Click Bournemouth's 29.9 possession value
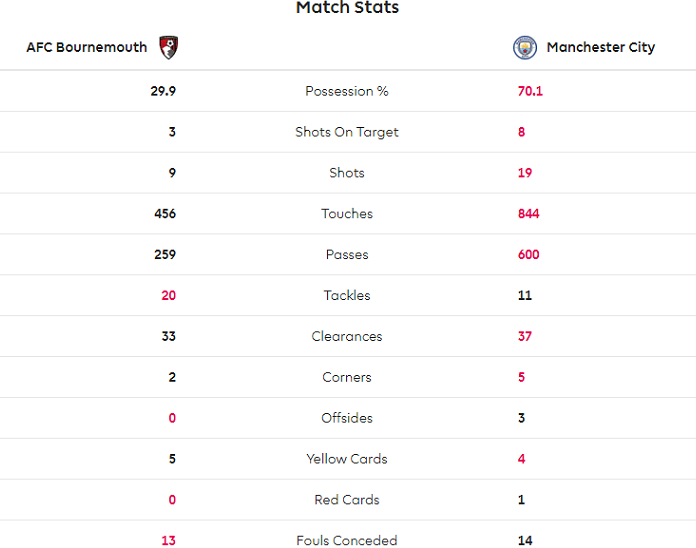 tap(162, 91)
